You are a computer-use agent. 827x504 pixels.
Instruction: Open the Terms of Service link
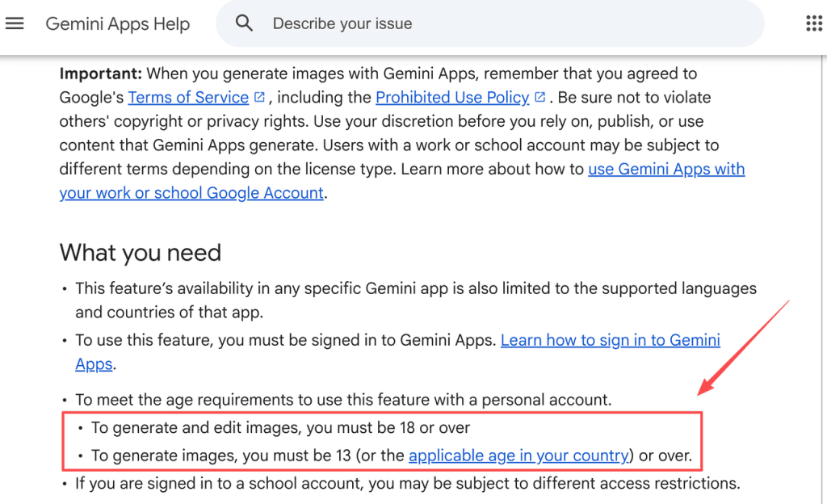(188, 98)
